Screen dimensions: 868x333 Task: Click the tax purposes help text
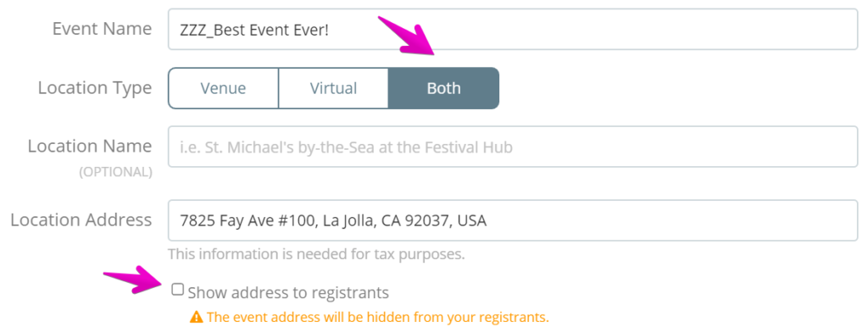[x=316, y=254]
